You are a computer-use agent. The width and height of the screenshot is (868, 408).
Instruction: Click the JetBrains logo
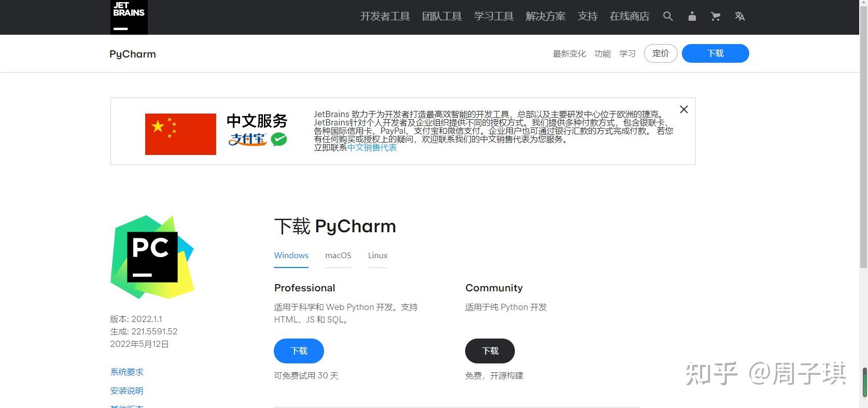pos(129,17)
